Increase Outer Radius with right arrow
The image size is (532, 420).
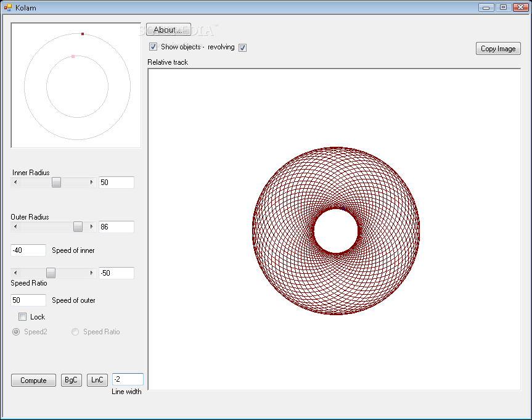pyautogui.click(x=91, y=226)
